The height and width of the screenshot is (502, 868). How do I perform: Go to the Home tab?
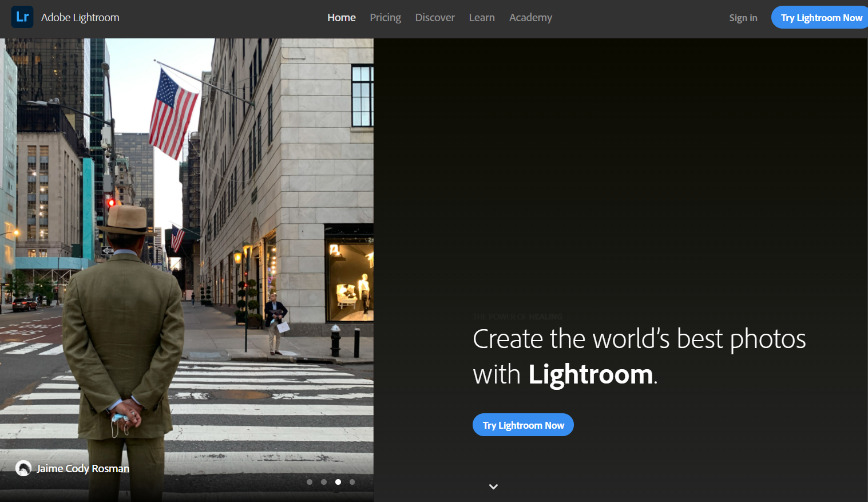[x=342, y=18]
